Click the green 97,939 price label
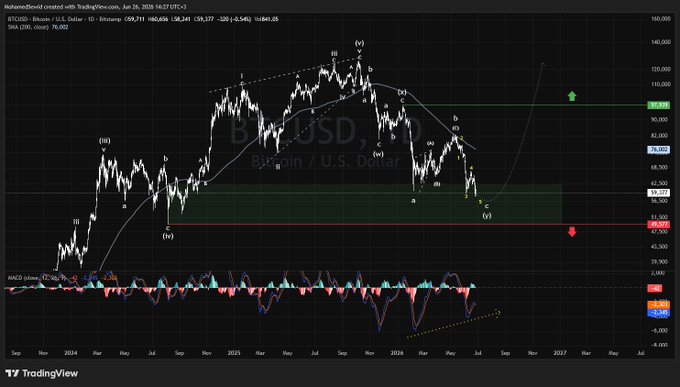The height and width of the screenshot is (387, 680). coord(659,105)
